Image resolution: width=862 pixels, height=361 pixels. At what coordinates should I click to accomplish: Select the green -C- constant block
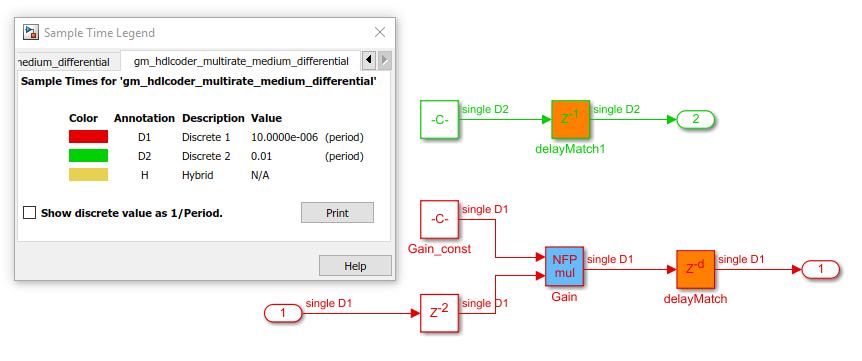coord(439,120)
